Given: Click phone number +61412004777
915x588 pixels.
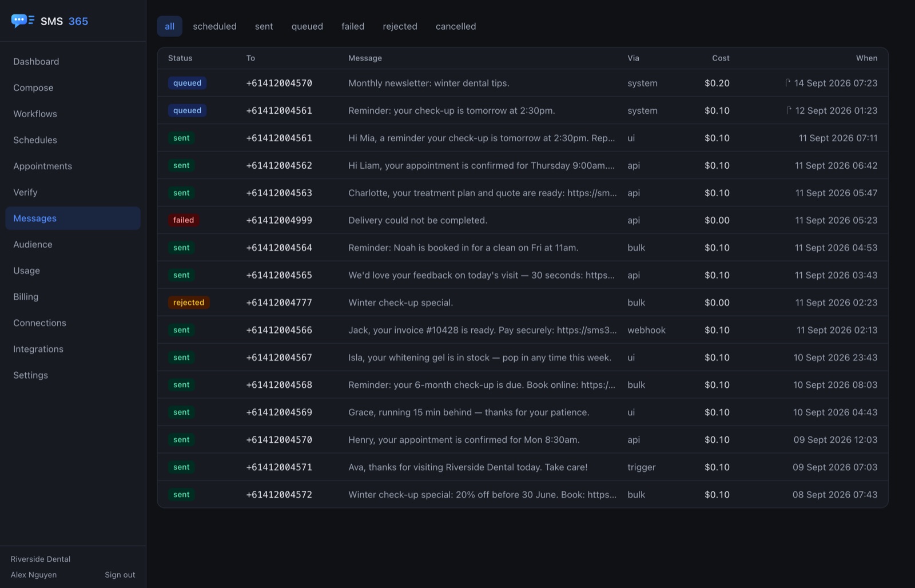Looking at the screenshot, I should 279,303.
